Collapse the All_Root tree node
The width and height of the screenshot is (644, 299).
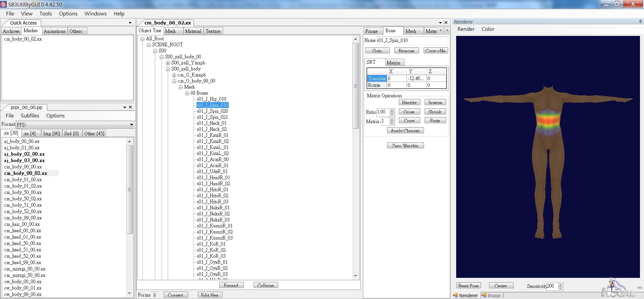[143, 39]
